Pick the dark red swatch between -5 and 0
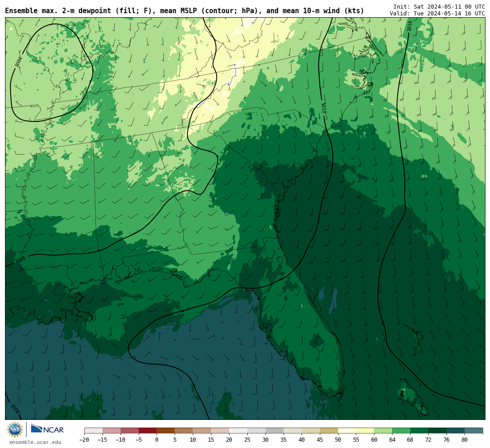 tap(148, 431)
